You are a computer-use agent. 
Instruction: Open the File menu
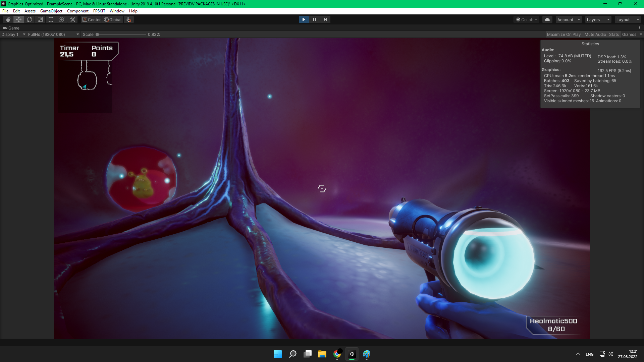click(5, 11)
